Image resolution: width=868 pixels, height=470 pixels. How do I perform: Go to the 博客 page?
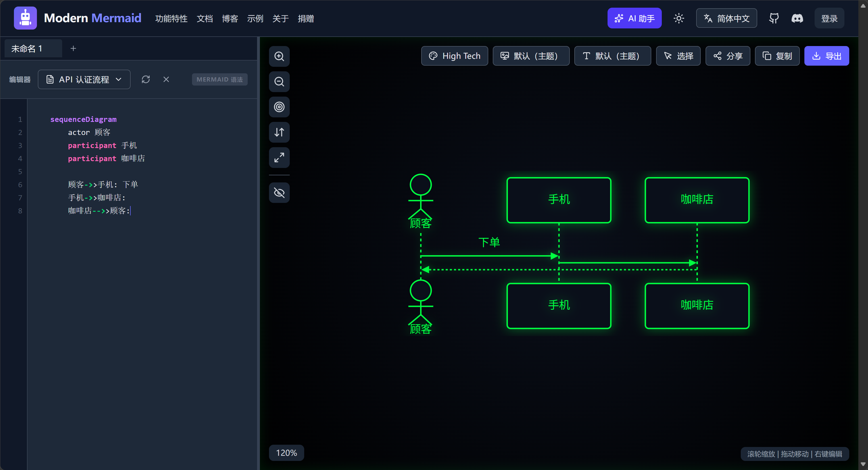pos(230,18)
